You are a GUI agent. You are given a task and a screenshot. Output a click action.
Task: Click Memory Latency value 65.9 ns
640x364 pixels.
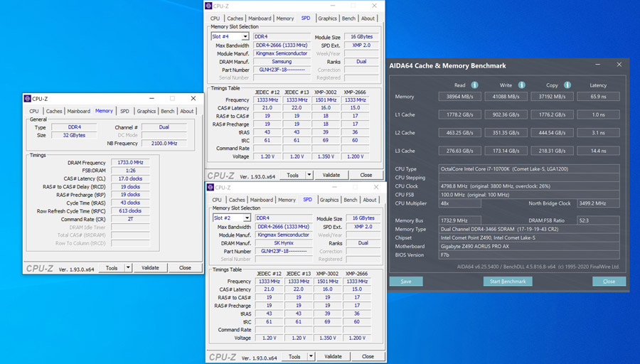pos(598,97)
